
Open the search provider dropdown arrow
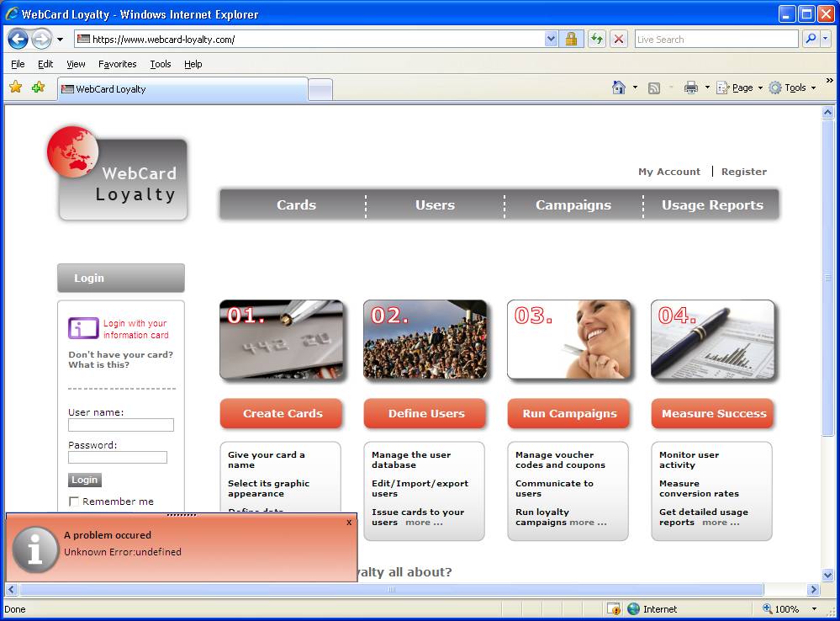(x=826, y=40)
